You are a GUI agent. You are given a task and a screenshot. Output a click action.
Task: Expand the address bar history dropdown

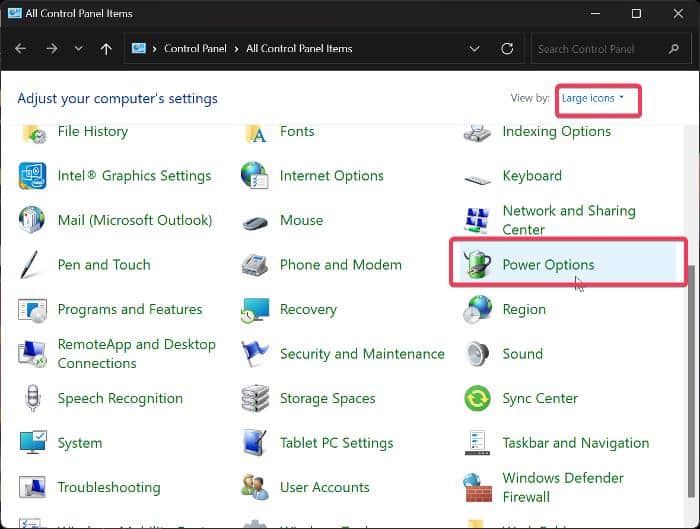(473, 48)
